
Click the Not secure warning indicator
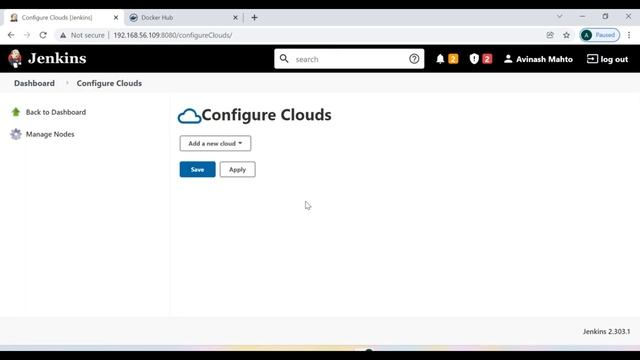click(x=82, y=35)
